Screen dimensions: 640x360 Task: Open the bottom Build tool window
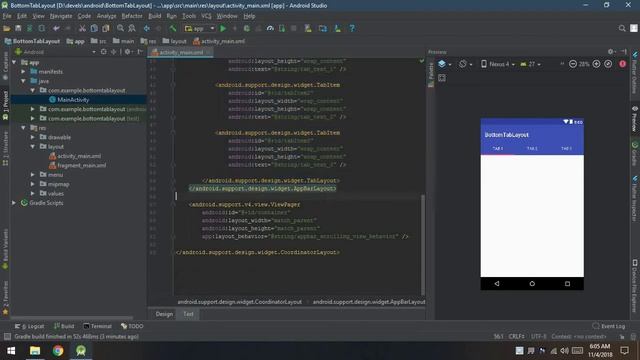(64, 326)
